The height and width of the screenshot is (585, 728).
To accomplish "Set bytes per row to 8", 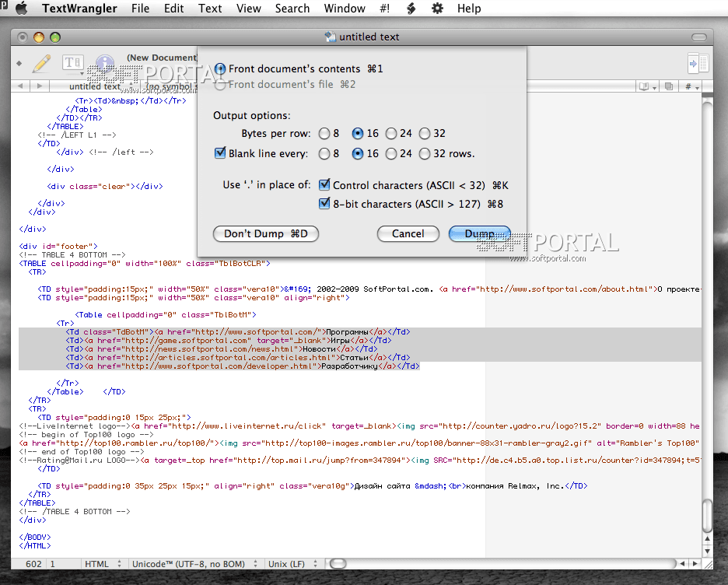I will pyautogui.click(x=324, y=134).
